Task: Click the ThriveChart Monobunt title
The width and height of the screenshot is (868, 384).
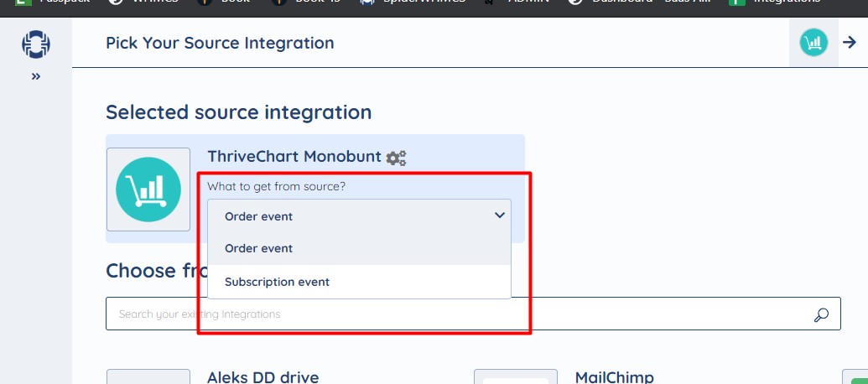Action: pos(294,157)
